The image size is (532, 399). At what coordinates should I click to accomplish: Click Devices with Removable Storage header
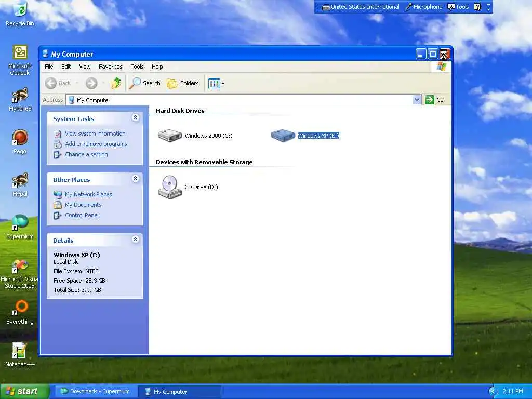pos(204,162)
